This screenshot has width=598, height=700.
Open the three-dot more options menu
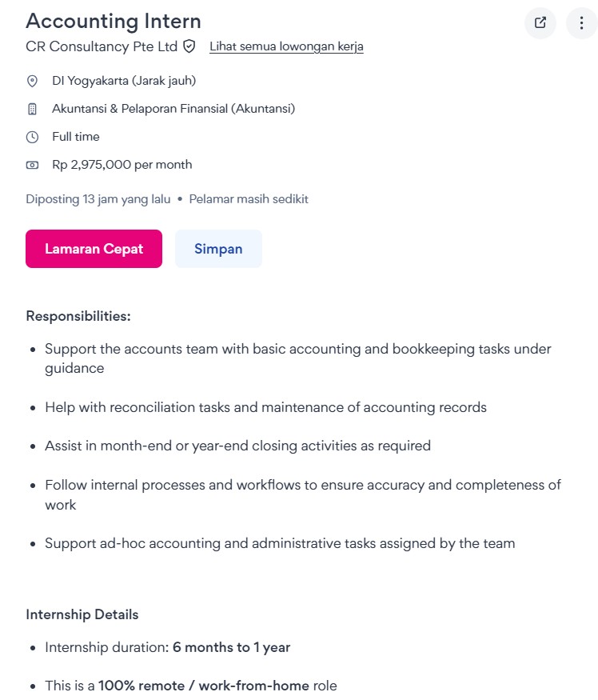pos(581,22)
